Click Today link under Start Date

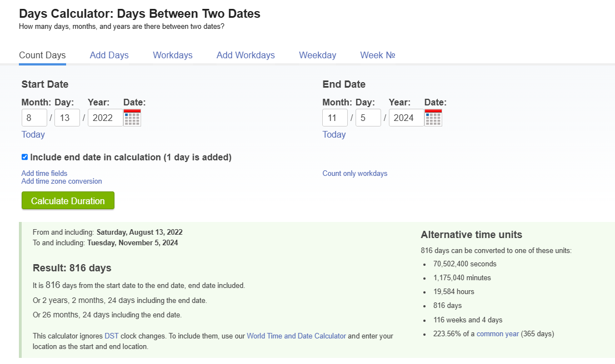click(x=33, y=134)
